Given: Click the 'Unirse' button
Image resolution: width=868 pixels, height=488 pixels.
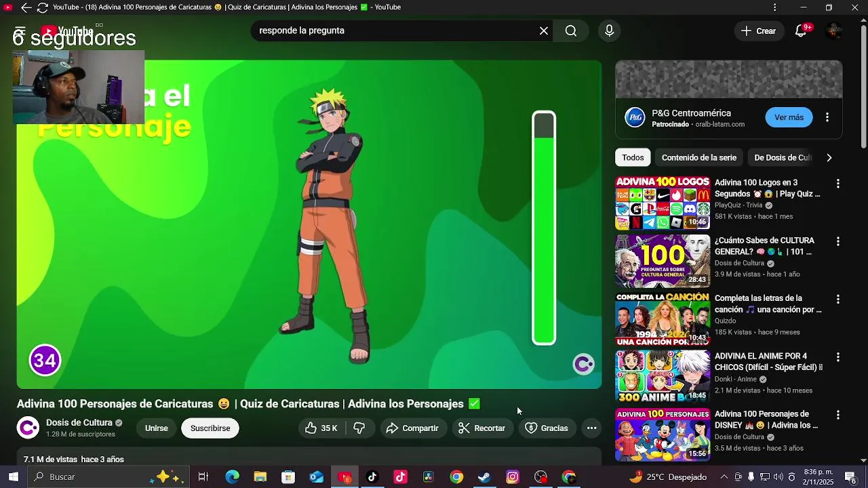Looking at the screenshot, I should point(156,428).
